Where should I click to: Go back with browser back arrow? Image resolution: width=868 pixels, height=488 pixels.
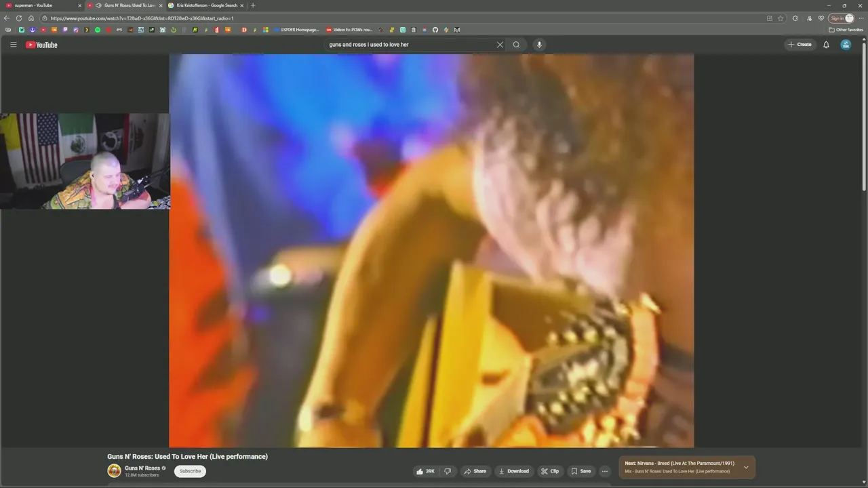coord(7,18)
